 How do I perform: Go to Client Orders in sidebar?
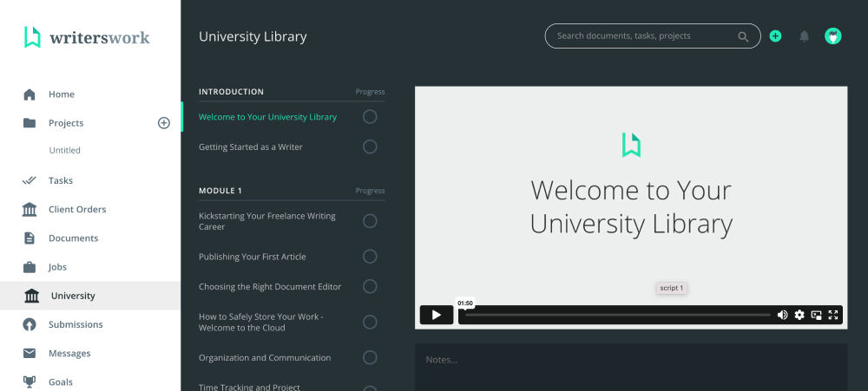[77, 209]
